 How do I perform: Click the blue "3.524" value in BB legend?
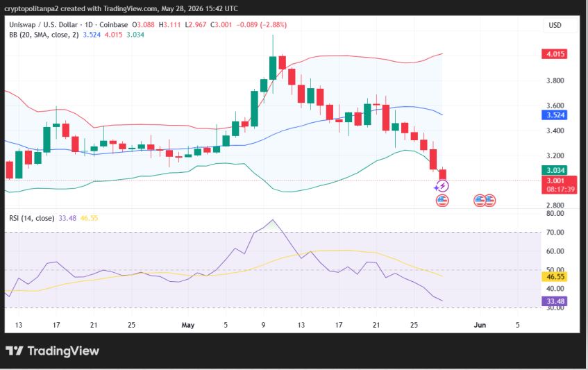92,35
